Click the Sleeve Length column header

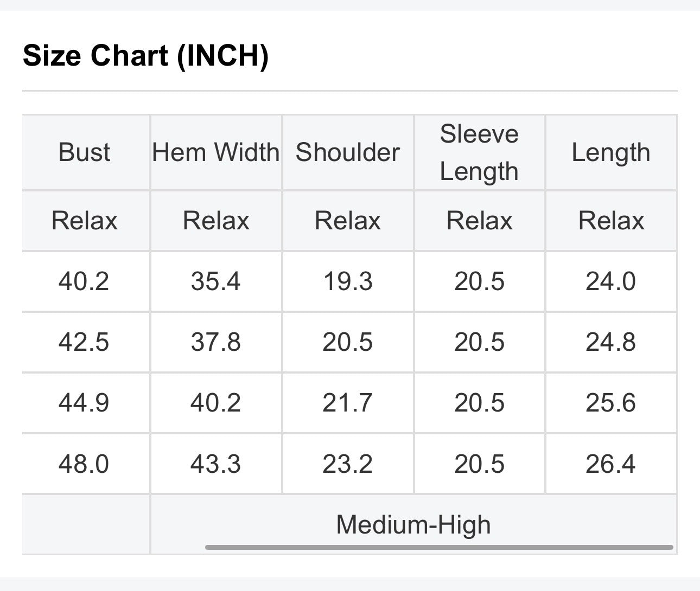pos(479,152)
